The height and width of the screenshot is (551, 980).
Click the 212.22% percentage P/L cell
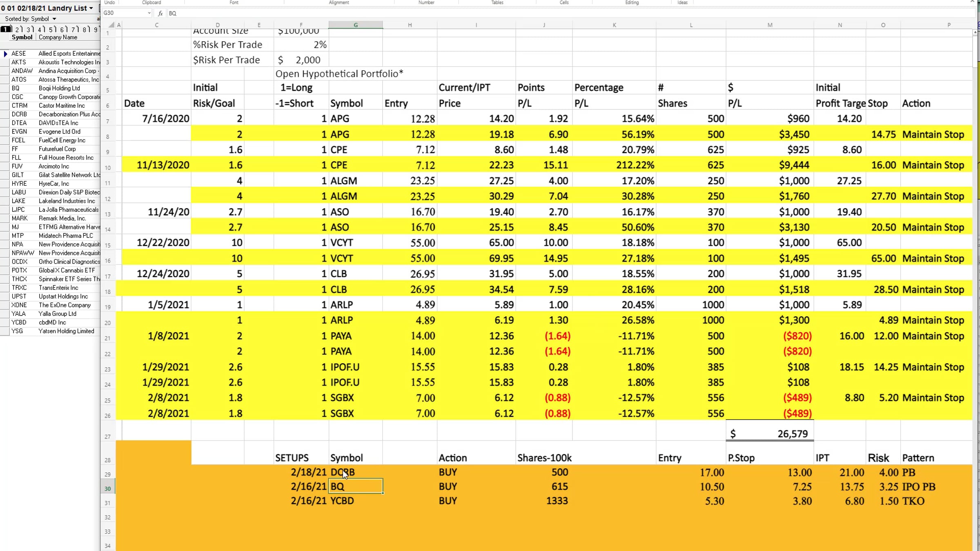[x=614, y=165]
